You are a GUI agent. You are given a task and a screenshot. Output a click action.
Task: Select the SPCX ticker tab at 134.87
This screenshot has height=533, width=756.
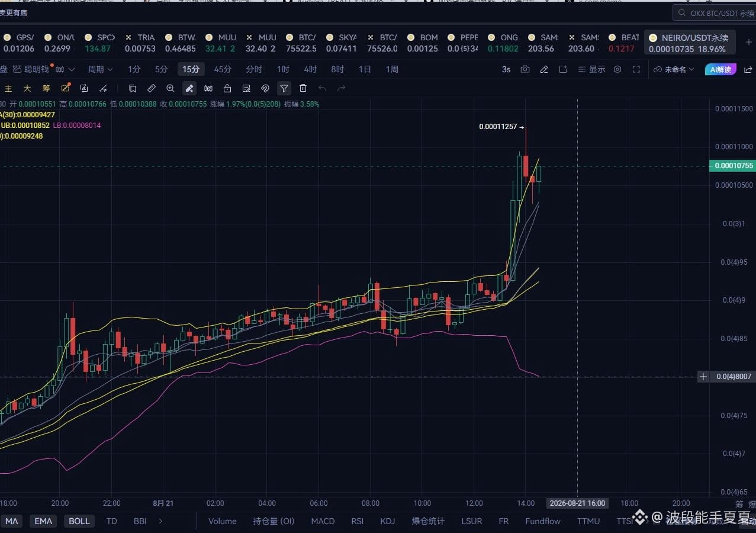point(98,43)
